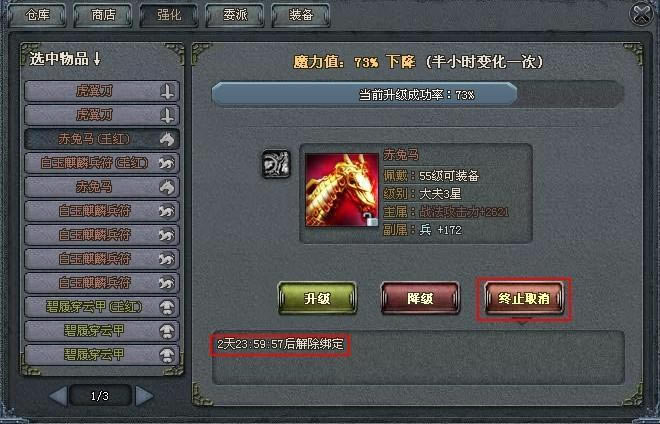Screen dimensions: 660x424
Task: Open the 仓库 tab
Action: click(x=37, y=15)
